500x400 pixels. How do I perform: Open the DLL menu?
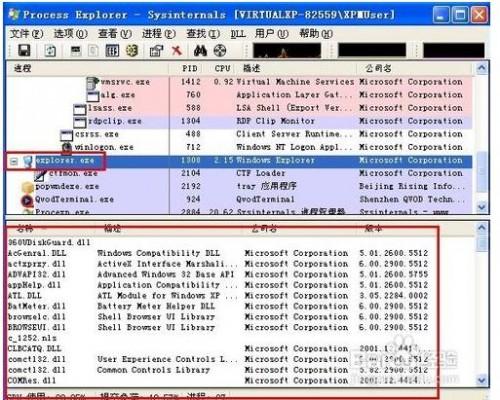[238, 34]
